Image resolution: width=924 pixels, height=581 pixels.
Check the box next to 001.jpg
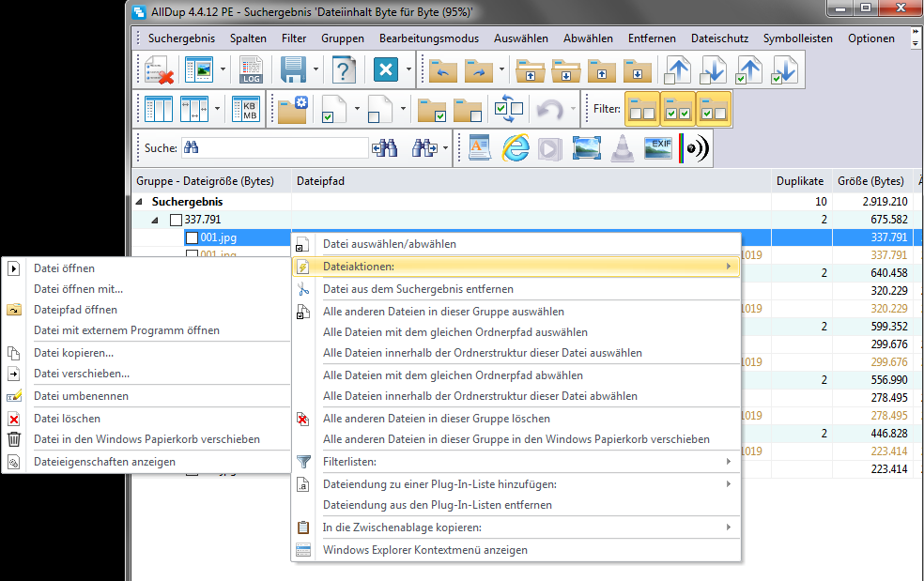tap(192, 238)
